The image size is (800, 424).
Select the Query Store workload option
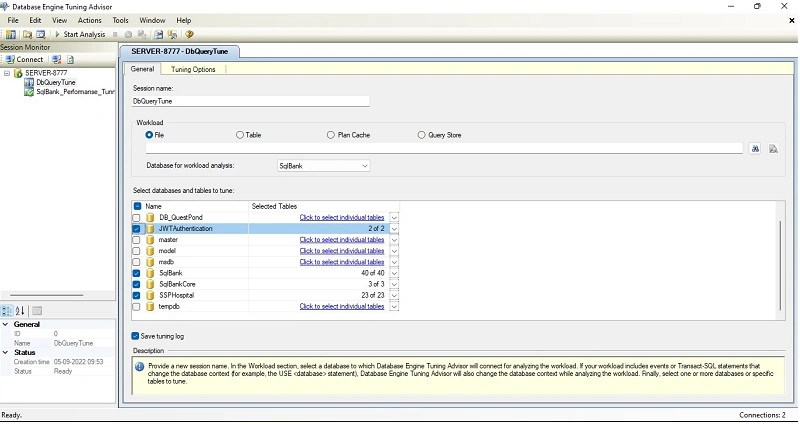click(x=421, y=135)
